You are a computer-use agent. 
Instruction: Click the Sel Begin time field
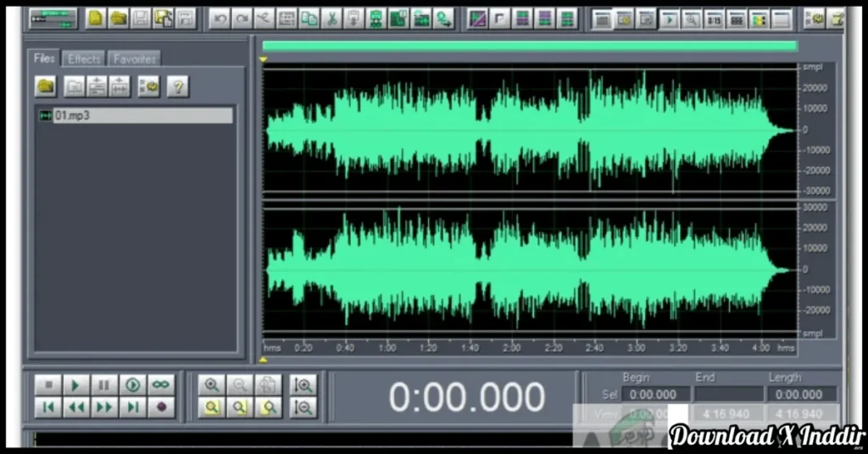point(655,394)
